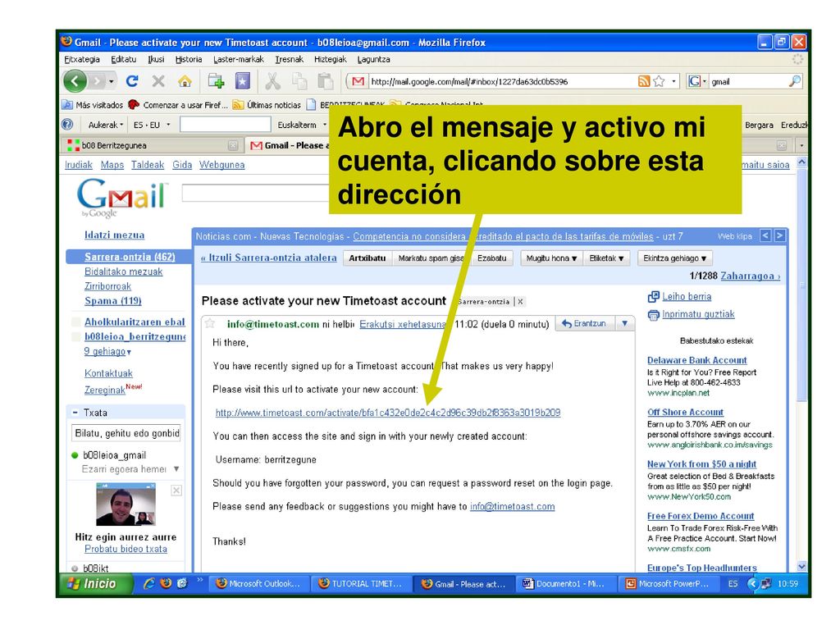Open search engine selector dropdown

[x=697, y=81]
